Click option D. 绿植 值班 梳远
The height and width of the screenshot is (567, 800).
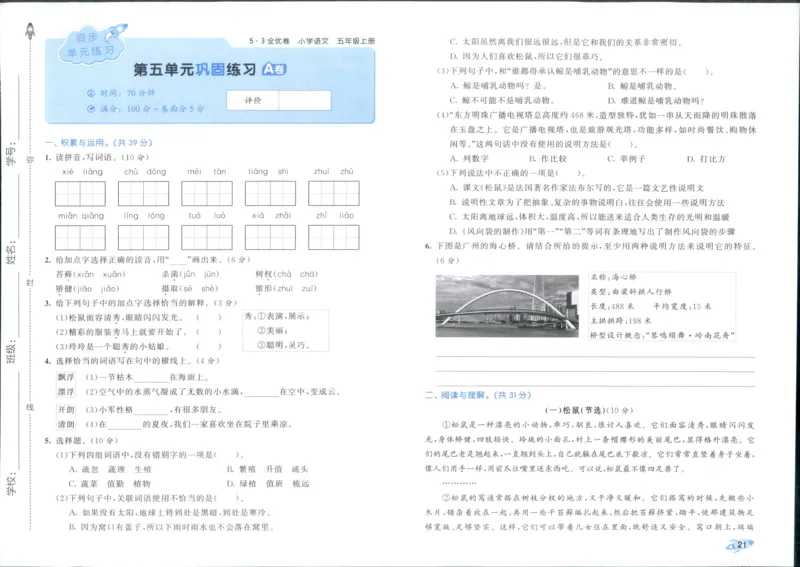point(268,483)
